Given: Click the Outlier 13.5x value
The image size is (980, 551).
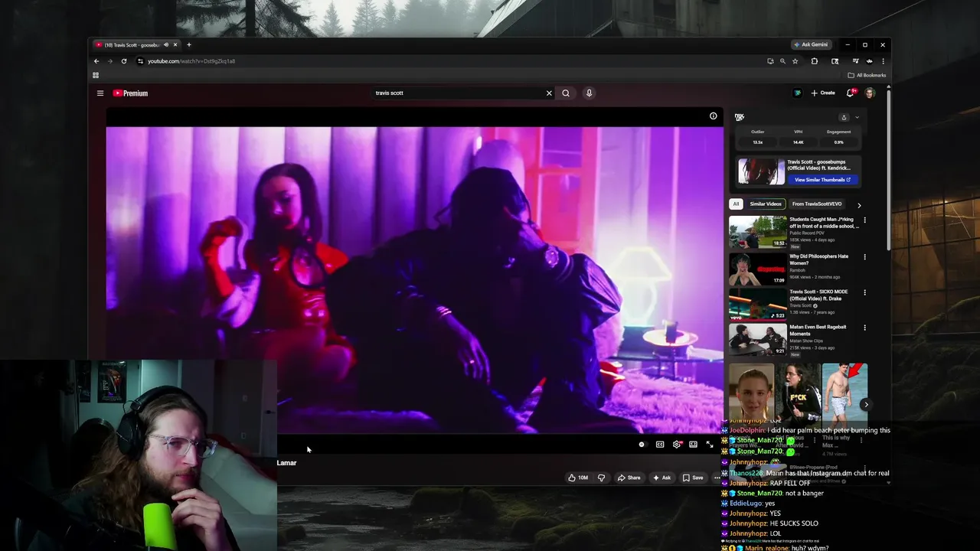Looking at the screenshot, I should coord(757,142).
